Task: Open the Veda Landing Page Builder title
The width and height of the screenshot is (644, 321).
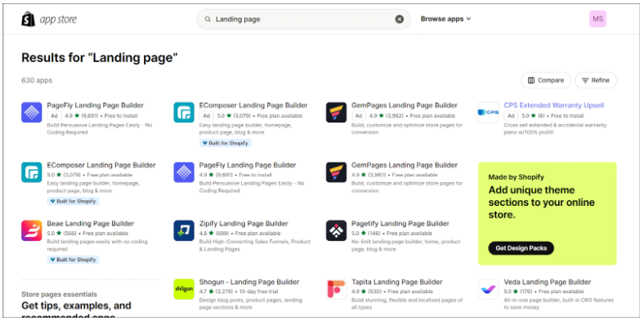Action: (547, 282)
